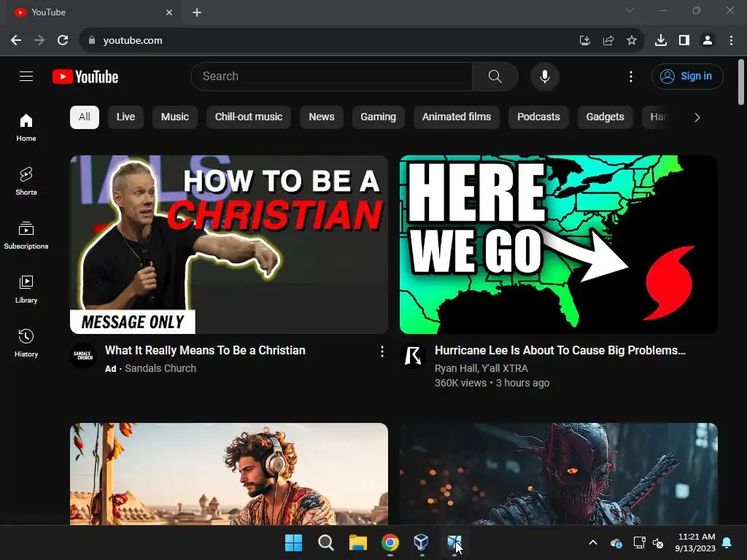Click the browser forward arrow

click(39, 41)
